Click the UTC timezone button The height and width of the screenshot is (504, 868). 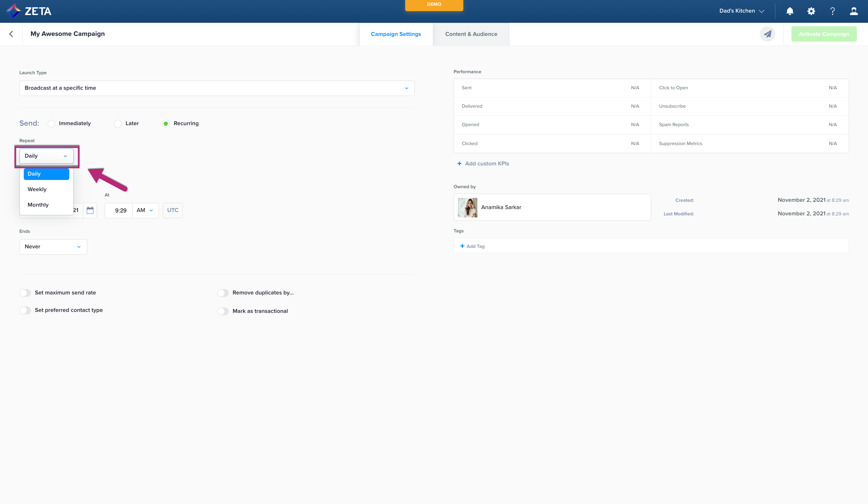pyautogui.click(x=173, y=210)
